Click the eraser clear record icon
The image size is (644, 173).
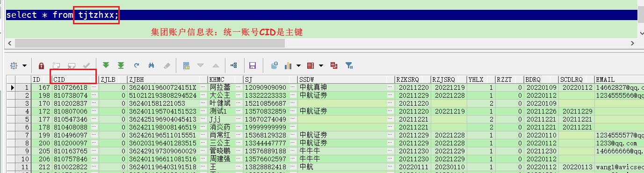(x=167, y=65)
